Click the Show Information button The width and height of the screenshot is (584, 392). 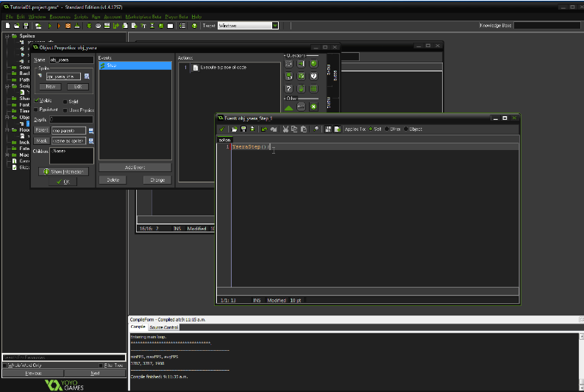tap(63, 171)
